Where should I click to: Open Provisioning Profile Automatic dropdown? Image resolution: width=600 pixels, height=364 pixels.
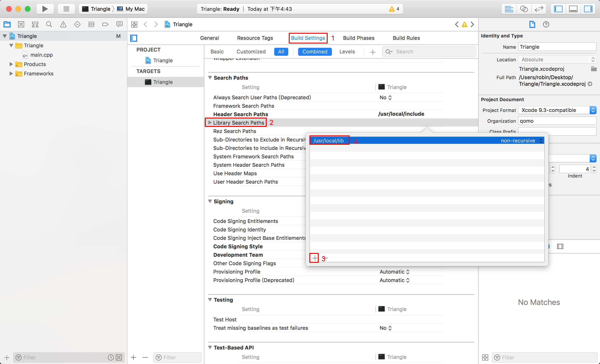pyautogui.click(x=394, y=272)
